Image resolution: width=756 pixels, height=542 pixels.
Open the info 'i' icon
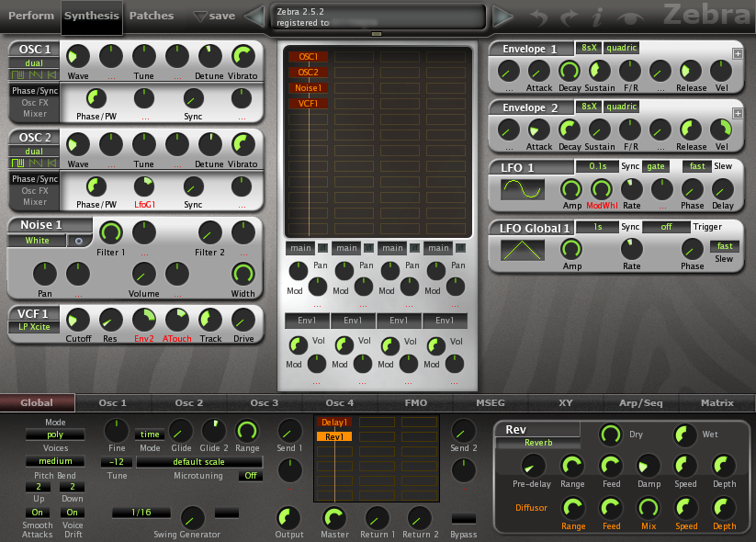[x=597, y=17]
